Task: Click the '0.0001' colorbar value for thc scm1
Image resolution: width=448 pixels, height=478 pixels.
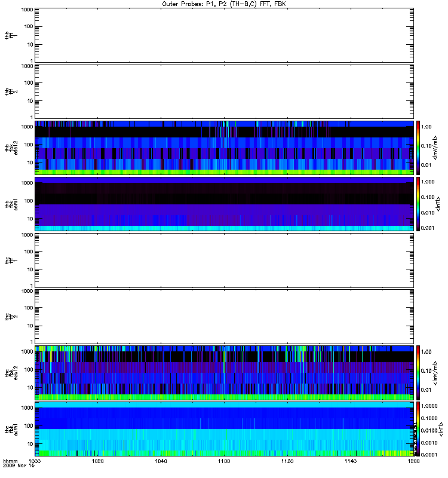Action: coord(429,455)
